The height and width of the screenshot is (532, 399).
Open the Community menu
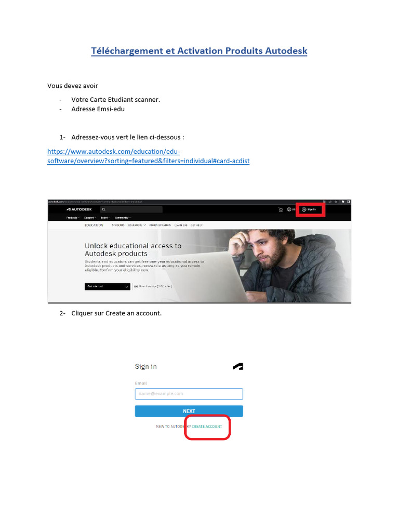coord(123,218)
